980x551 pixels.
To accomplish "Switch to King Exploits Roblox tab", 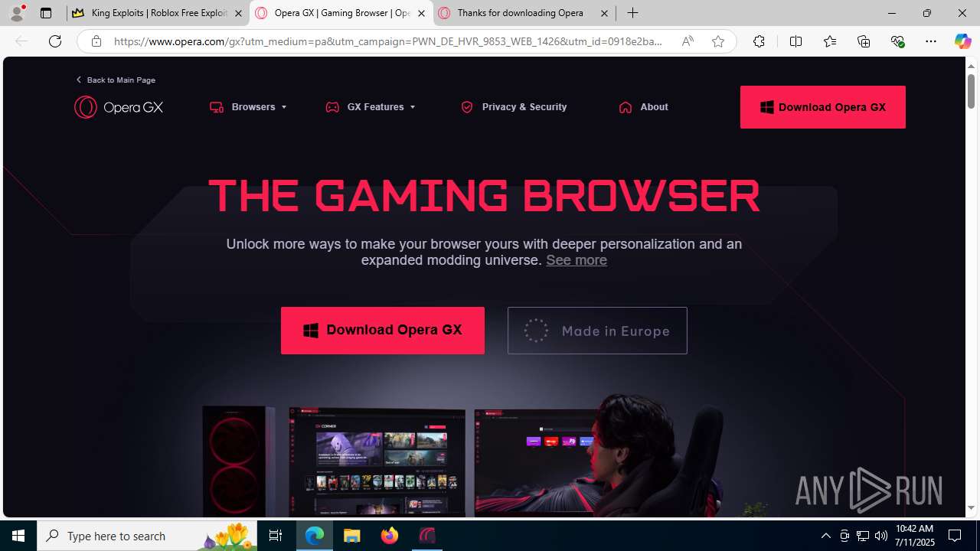I will point(158,13).
